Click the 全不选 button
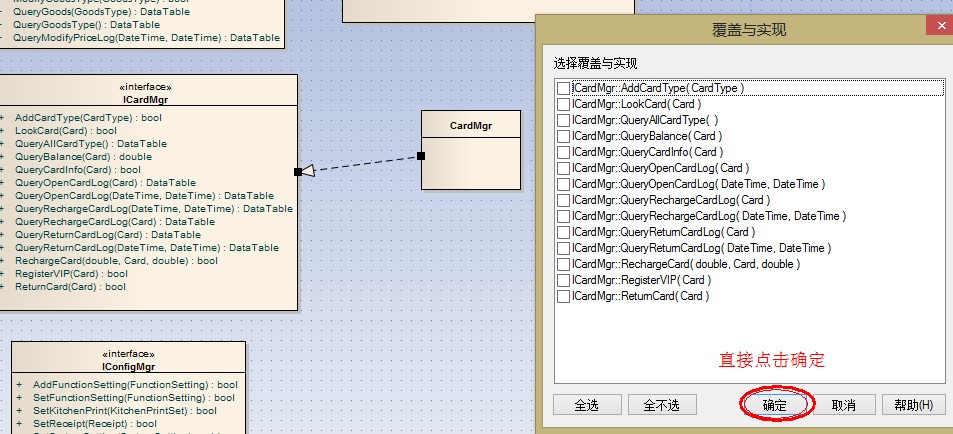The width and height of the screenshot is (953, 434). (x=662, y=405)
